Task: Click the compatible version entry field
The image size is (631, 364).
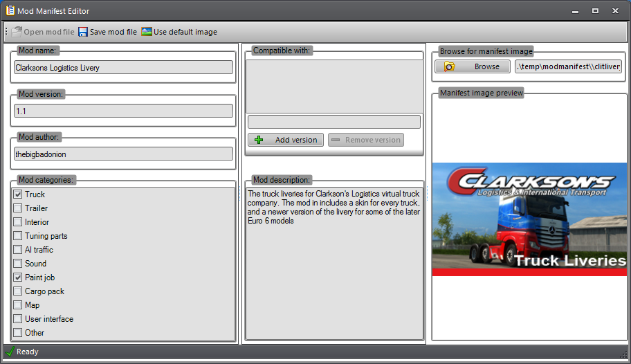Action: point(334,122)
